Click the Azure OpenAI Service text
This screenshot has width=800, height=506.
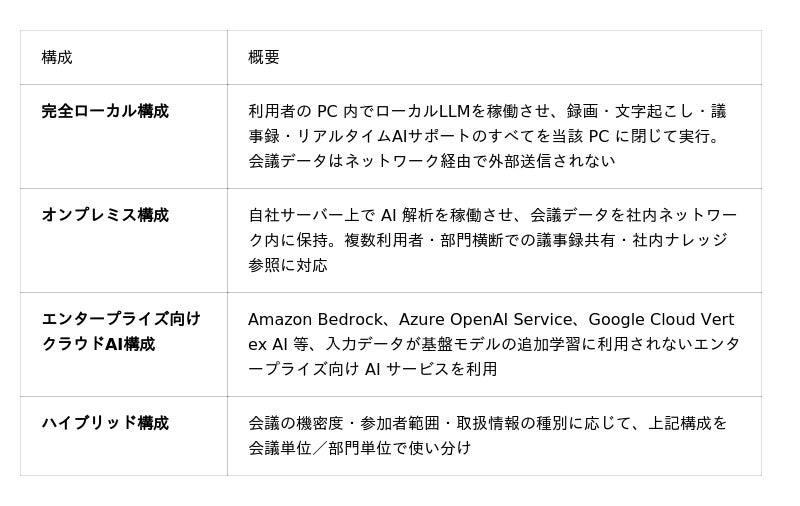point(485,319)
